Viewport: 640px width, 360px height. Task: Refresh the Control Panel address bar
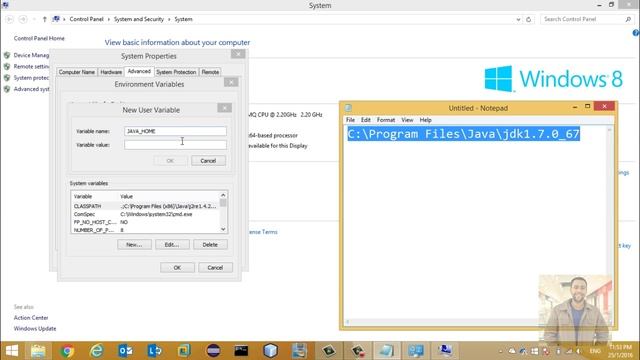tap(529, 19)
